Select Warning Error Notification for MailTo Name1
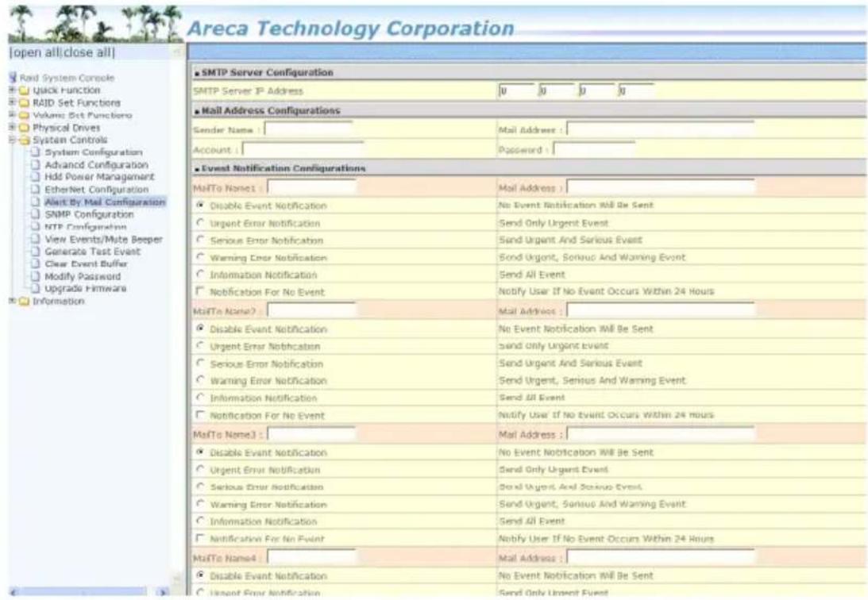This screenshot has height=600, width=868. (200, 257)
